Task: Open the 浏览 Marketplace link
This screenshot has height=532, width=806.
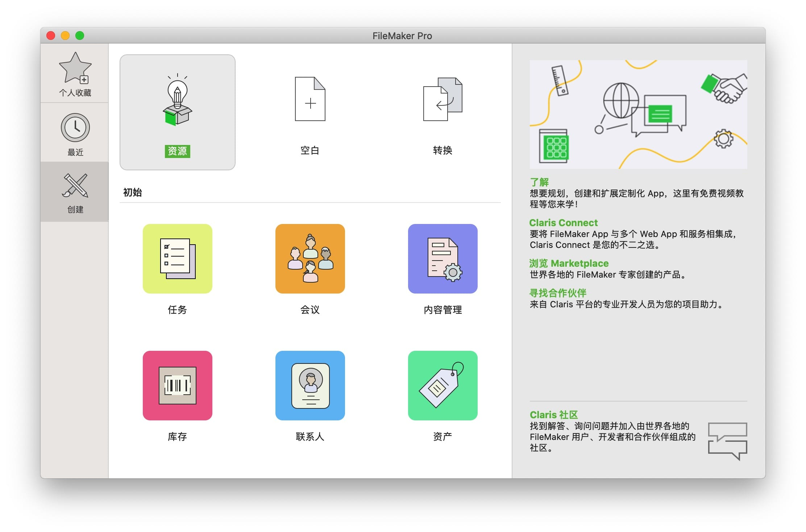Action: click(x=569, y=263)
